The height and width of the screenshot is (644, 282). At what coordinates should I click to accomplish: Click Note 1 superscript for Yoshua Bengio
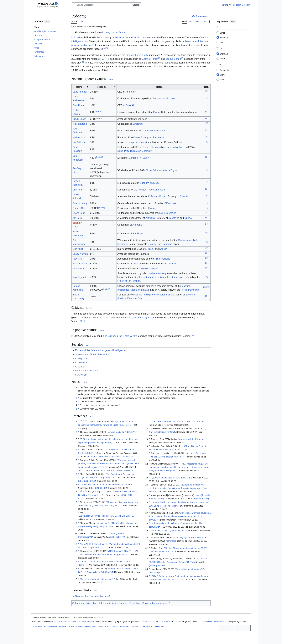98,111
